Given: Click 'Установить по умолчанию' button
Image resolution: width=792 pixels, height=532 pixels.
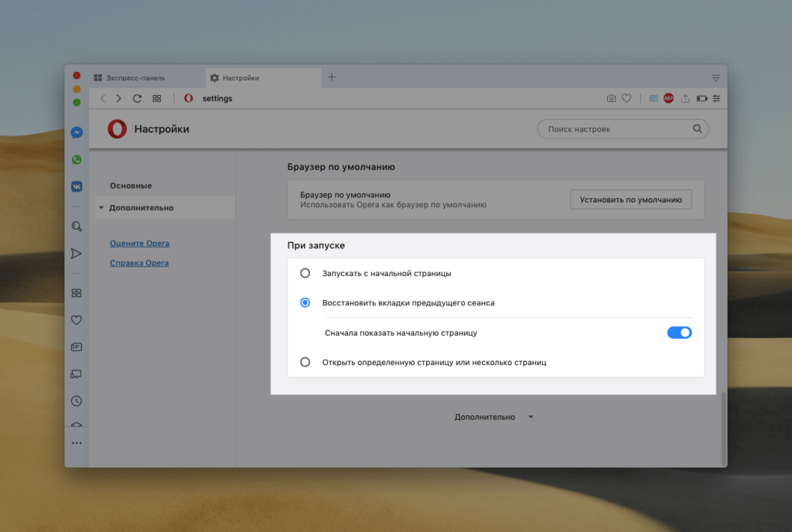Looking at the screenshot, I should click(630, 199).
